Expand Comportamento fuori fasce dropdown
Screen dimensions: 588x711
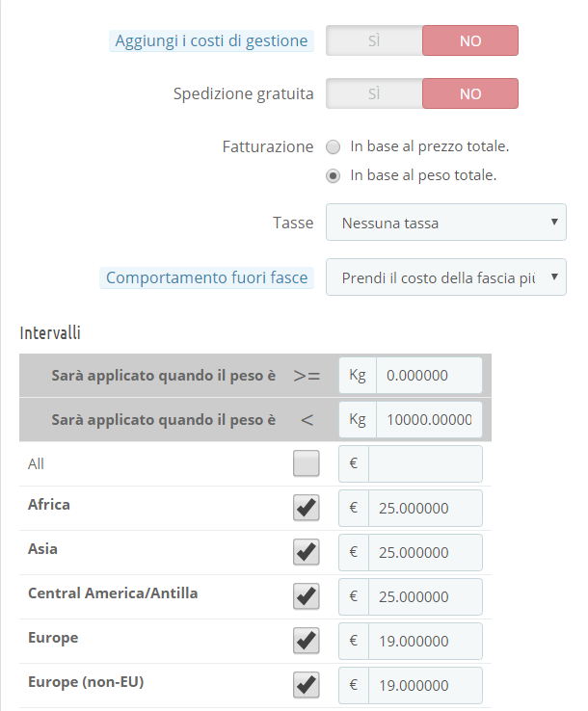445,277
